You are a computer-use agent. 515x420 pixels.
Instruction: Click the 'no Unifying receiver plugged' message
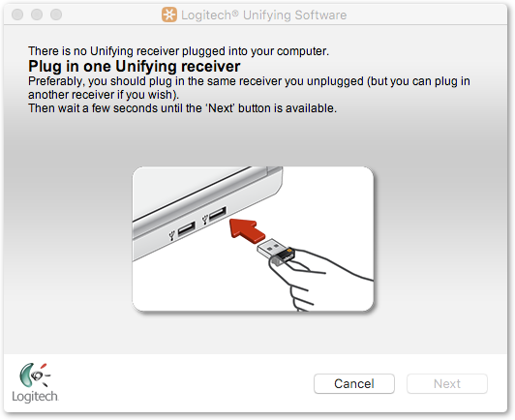click(x=178, y=51)
